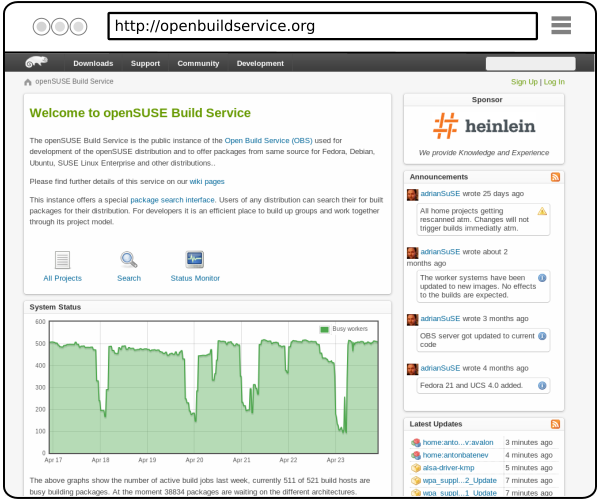Click adrianSuSE avatar on 25 days ago post
Viewport: 600px width, 500px height.
click(x=412, y=194)
